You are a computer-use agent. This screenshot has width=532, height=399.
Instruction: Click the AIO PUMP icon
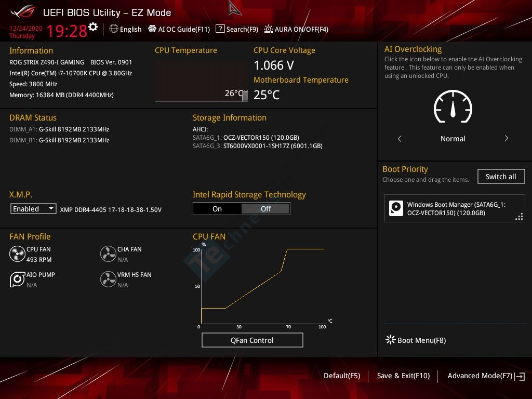pyautogui.click(x=17, y=279)
